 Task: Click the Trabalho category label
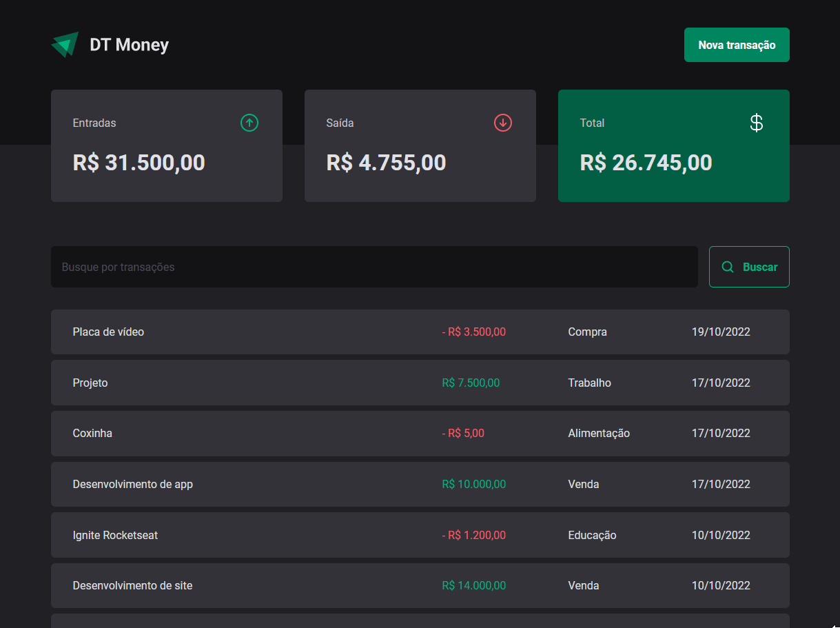(589, 383)
